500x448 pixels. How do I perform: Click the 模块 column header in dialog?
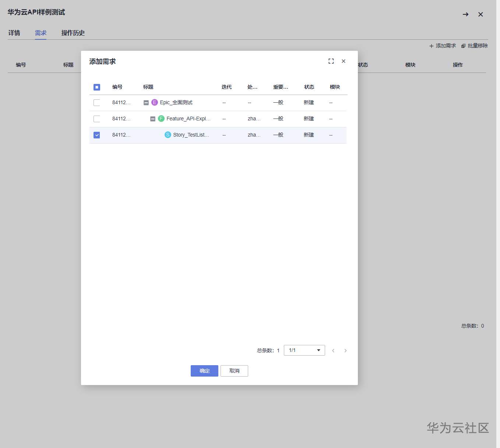coord(335,87)
